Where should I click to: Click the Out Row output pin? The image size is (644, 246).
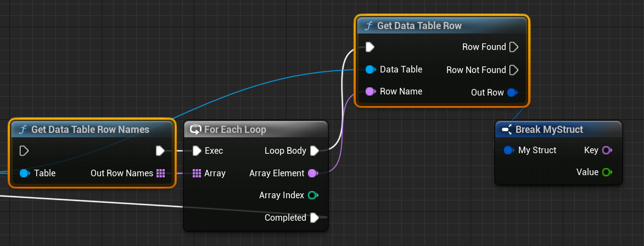[512, 92]
